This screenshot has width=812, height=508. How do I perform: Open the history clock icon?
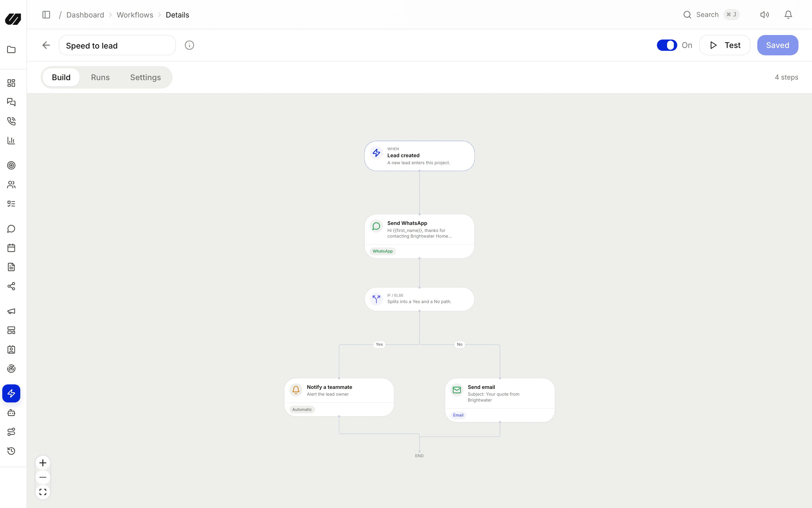[11, 451]
